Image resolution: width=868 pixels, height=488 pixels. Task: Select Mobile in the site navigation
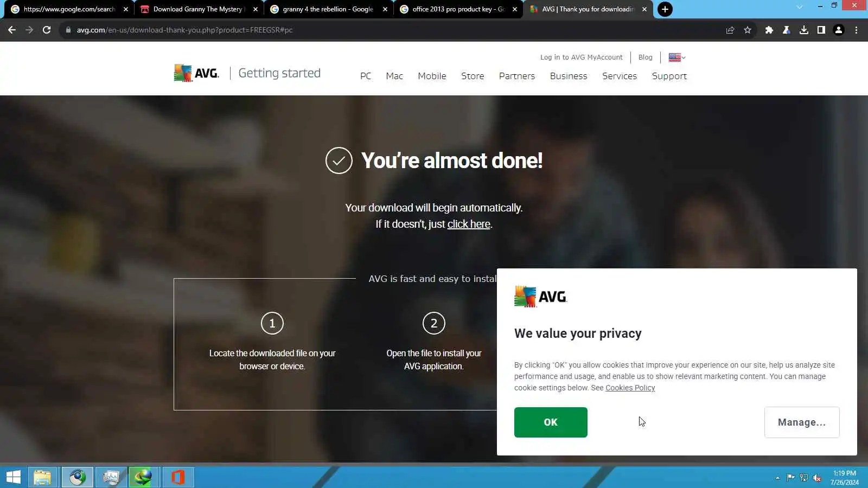432,76
